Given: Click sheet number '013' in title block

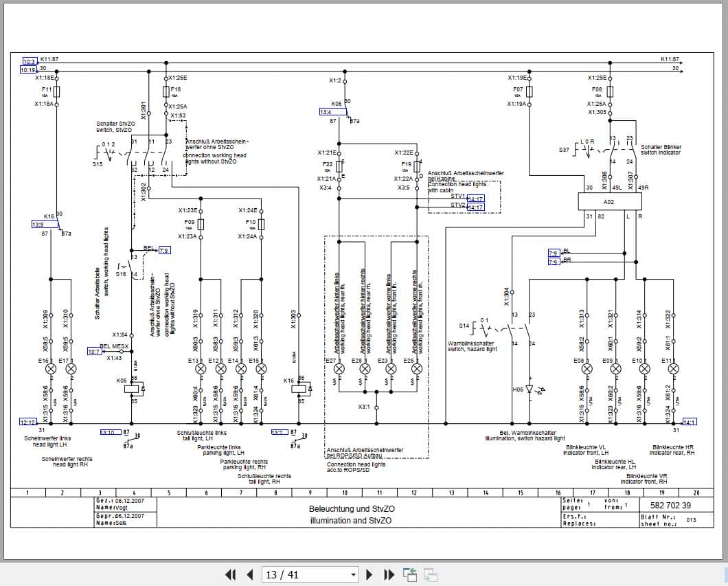Looking at the screenshot, I should (x=691, y=520).
